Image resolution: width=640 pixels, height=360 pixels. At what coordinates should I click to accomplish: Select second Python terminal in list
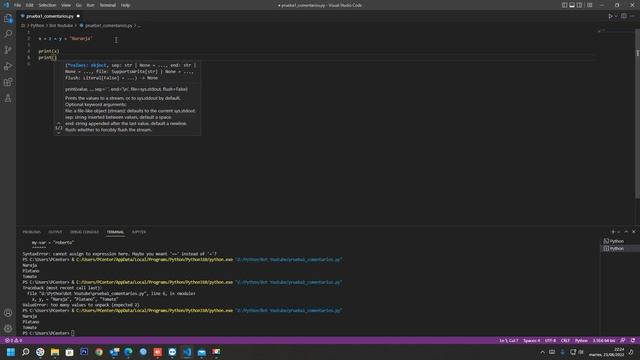click(x=620, y=249)
